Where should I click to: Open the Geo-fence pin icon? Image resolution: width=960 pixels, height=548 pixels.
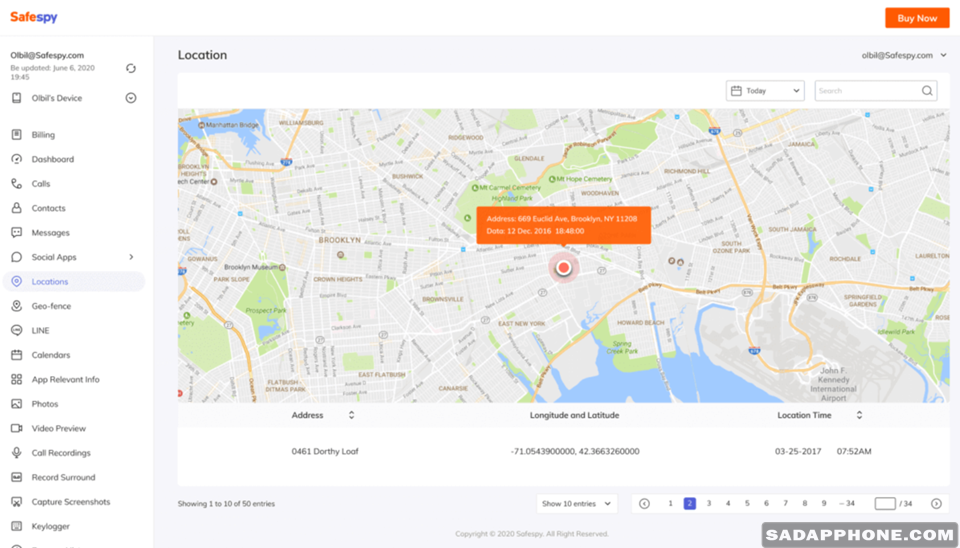point(17,306)
